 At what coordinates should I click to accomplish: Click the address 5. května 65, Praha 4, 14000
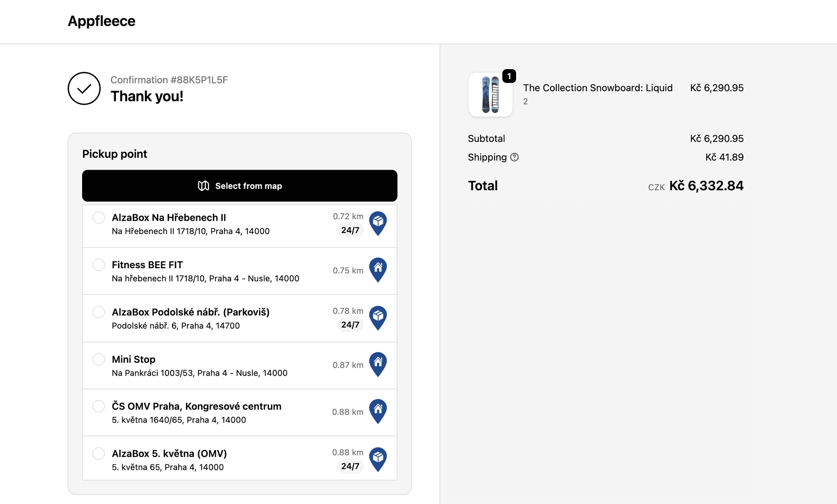[x=168, y=467]
